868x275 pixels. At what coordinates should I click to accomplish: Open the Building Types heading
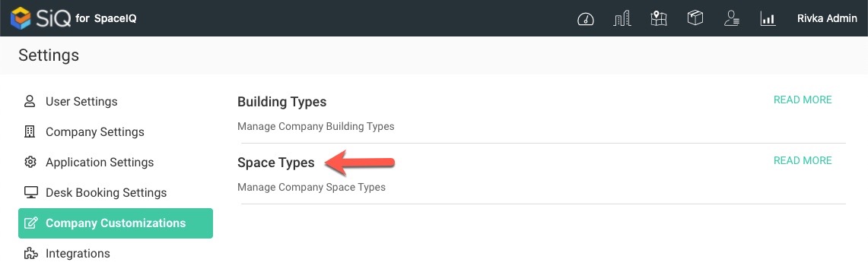click(281, 102)
